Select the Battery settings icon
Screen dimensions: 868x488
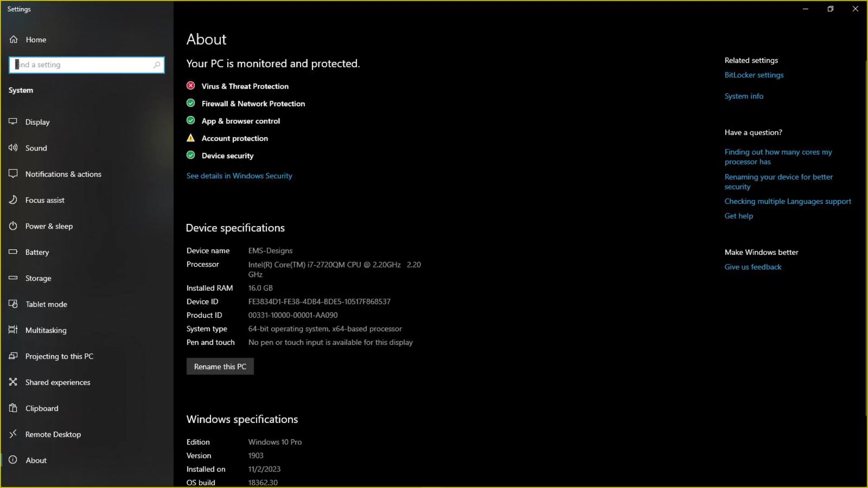coord(14,252)
